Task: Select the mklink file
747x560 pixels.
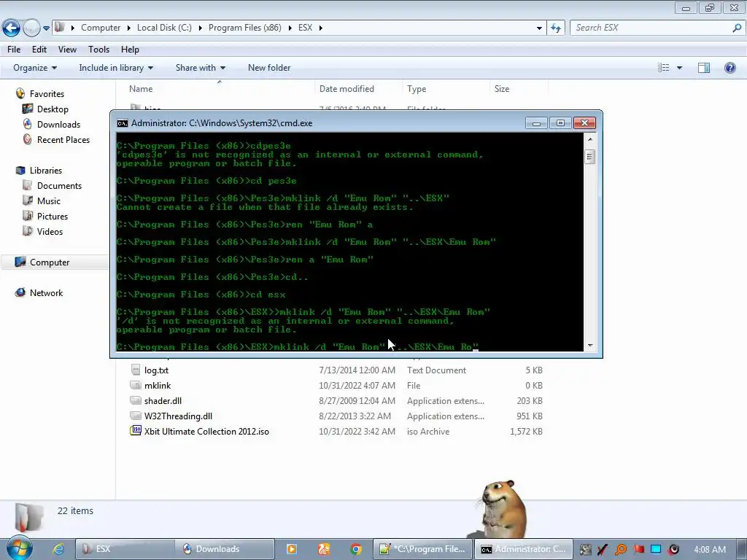Action: click(158, 385)
